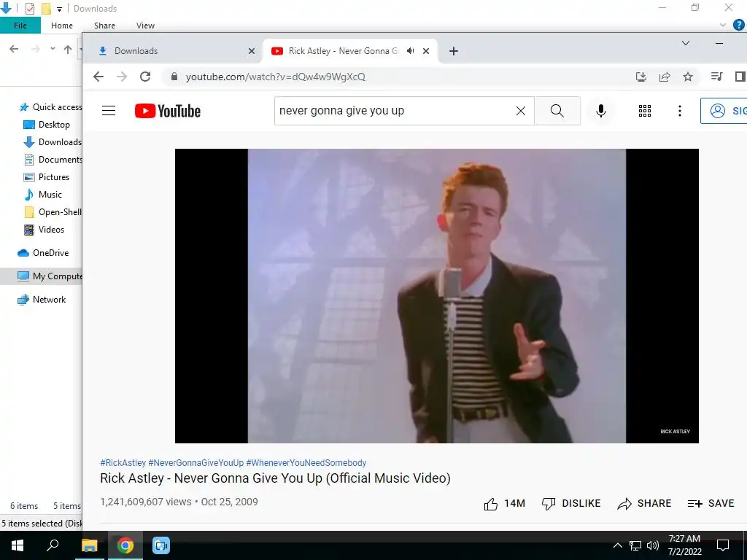Clear the YouTube search box text
The width and height of the screenshot is (747, 560).
[x=521, y=111]
